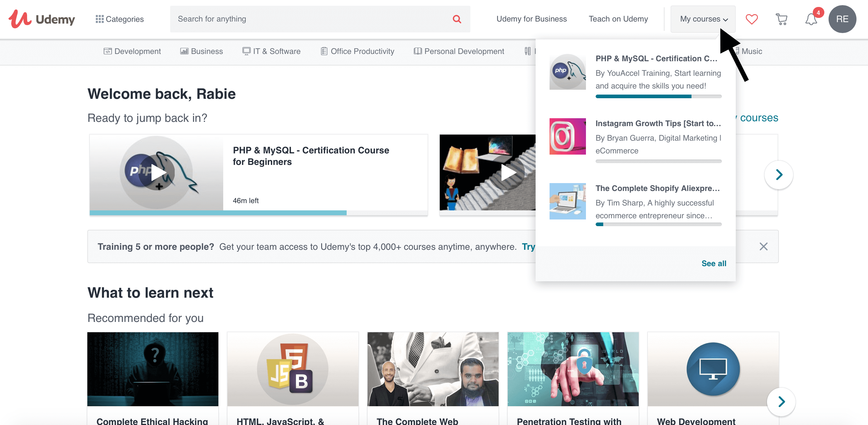Open Udemy for Business link
Viewport: 868px width, 425px height.
click(531, 19)
